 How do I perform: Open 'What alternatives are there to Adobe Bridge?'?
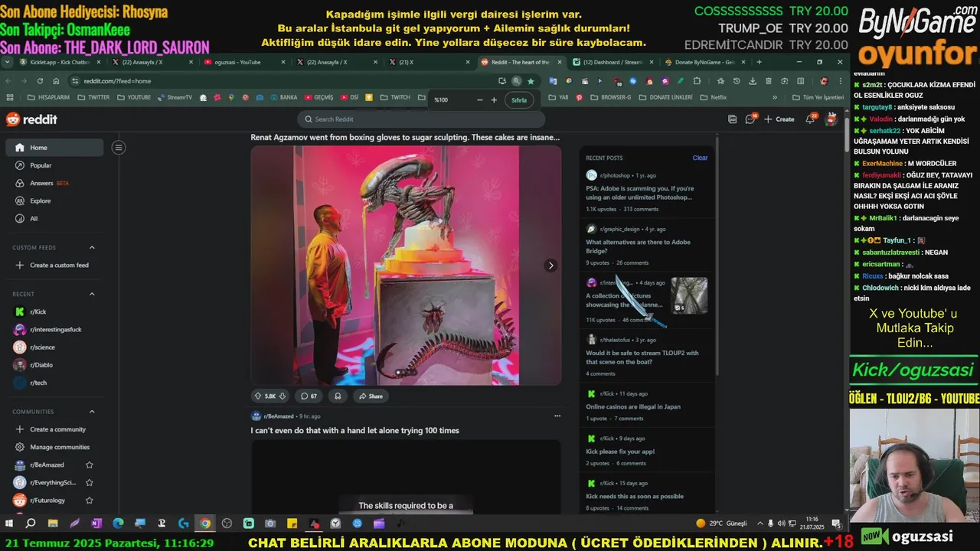coord(638,246)
